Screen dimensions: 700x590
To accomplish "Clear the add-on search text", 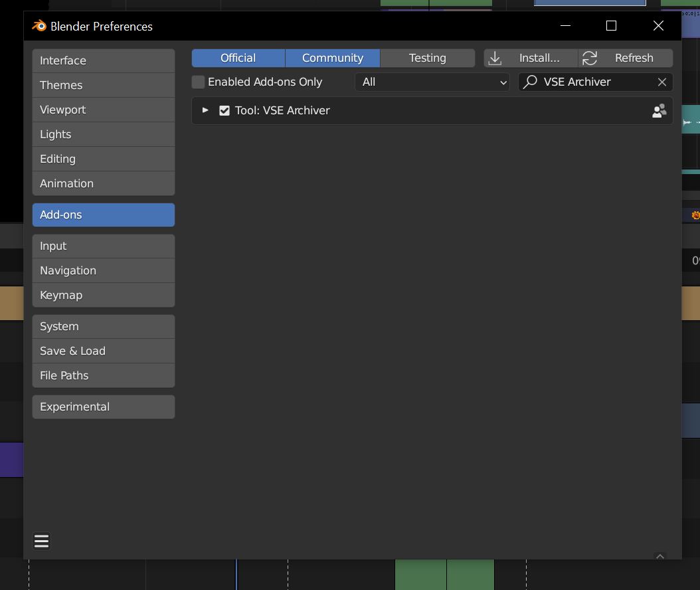I will (662, 82).
